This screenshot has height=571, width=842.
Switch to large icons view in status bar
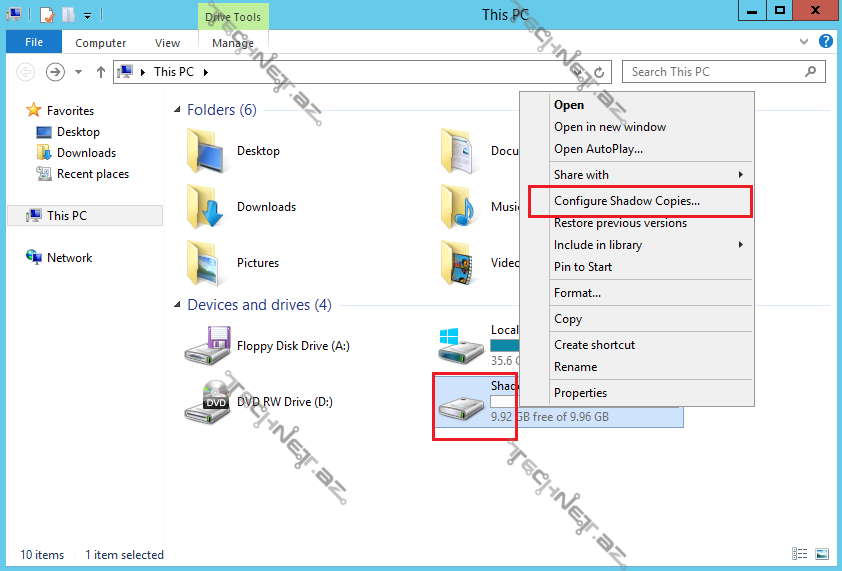click(821, 554)
